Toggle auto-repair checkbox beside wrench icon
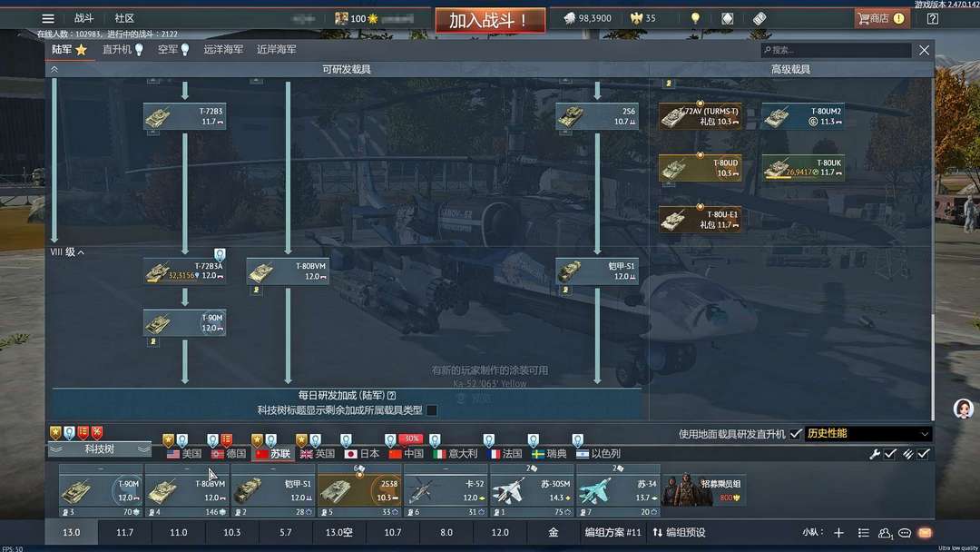 coord(891,454)
